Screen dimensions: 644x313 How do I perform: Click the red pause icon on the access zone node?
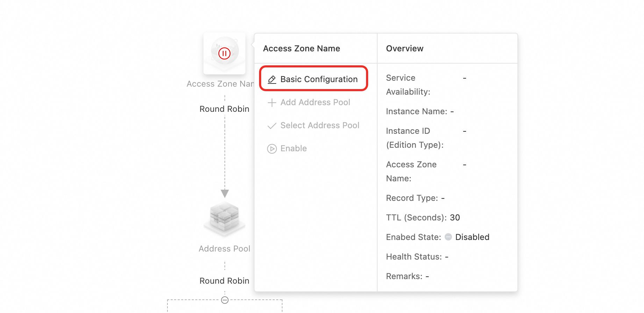tap(224, 53)
